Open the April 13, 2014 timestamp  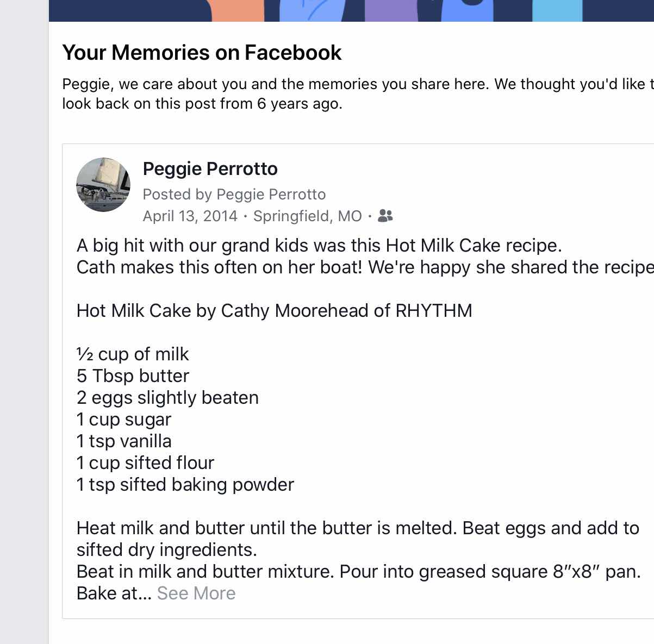(190, 216)
